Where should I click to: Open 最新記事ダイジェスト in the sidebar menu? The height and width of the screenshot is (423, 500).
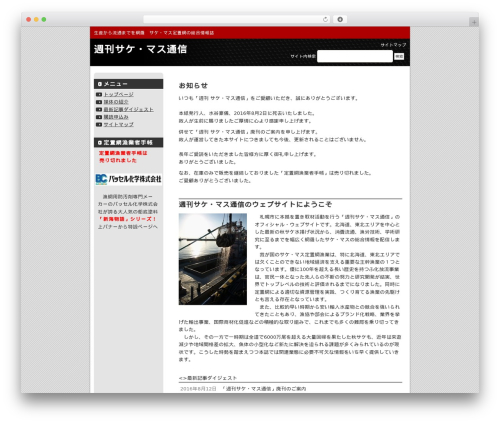click(x=129, y=109)
